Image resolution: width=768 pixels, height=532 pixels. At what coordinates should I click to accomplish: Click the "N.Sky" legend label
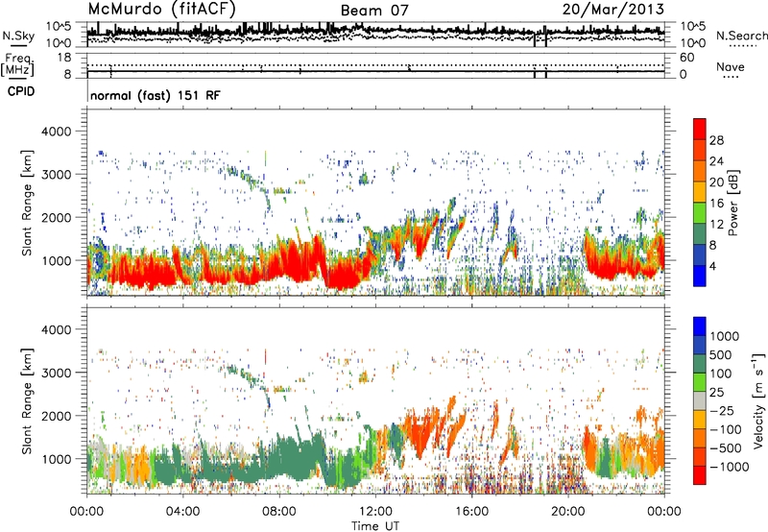click(18, 36)
